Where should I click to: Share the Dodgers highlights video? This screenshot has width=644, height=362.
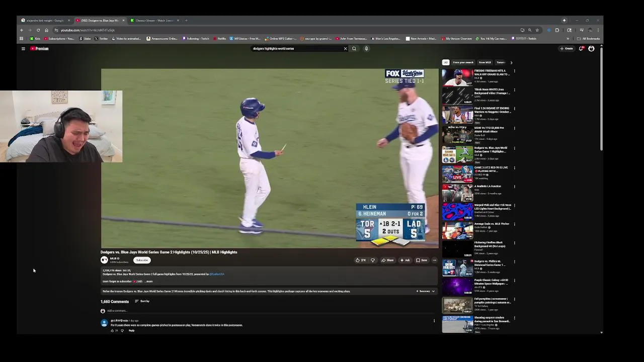tap(387, 260)
